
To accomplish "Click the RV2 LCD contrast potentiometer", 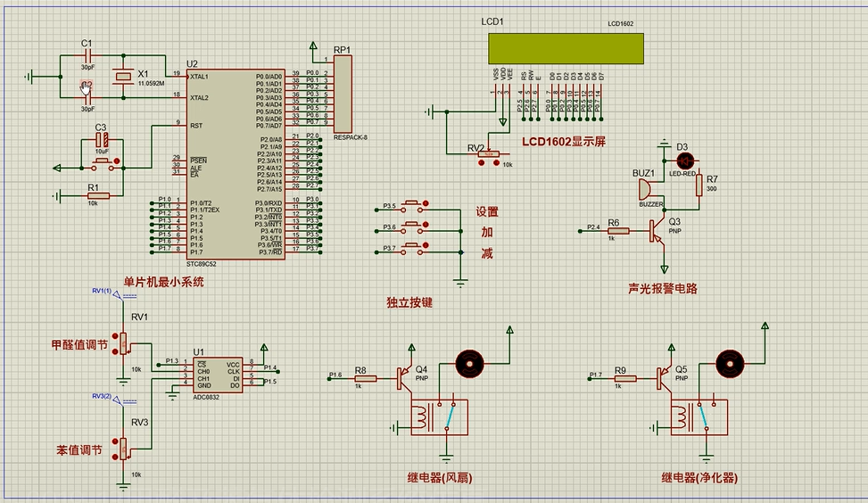I will pyautogui.click(x=488, y=155).
